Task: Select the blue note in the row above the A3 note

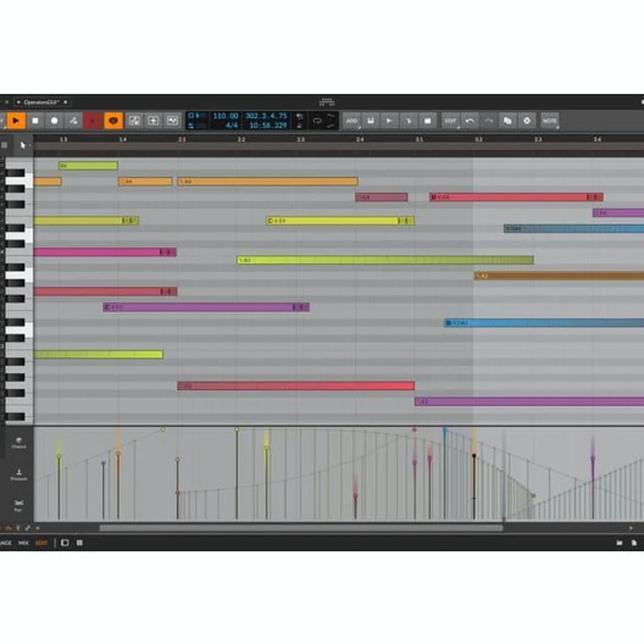Action: tap(573, 228)
